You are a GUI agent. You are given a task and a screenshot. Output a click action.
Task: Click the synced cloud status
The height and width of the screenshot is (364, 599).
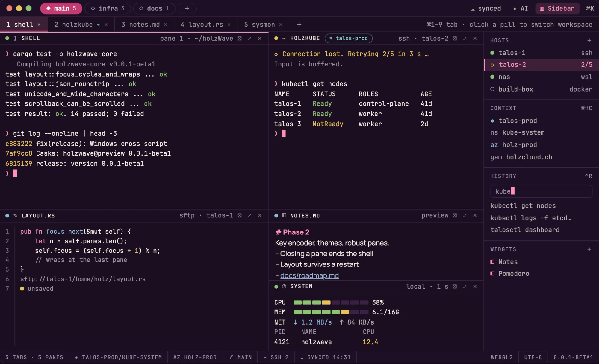486,8
